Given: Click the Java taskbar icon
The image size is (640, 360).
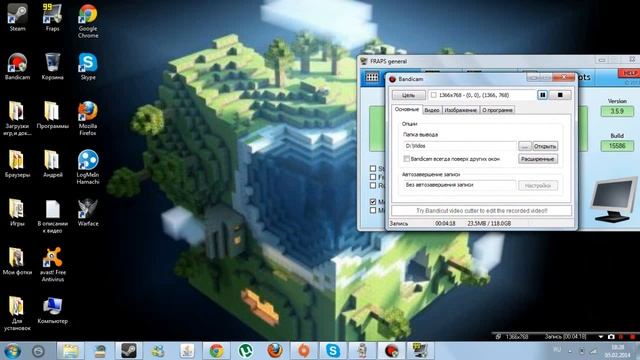Looking at the screenshot, I should pos(187,351).
